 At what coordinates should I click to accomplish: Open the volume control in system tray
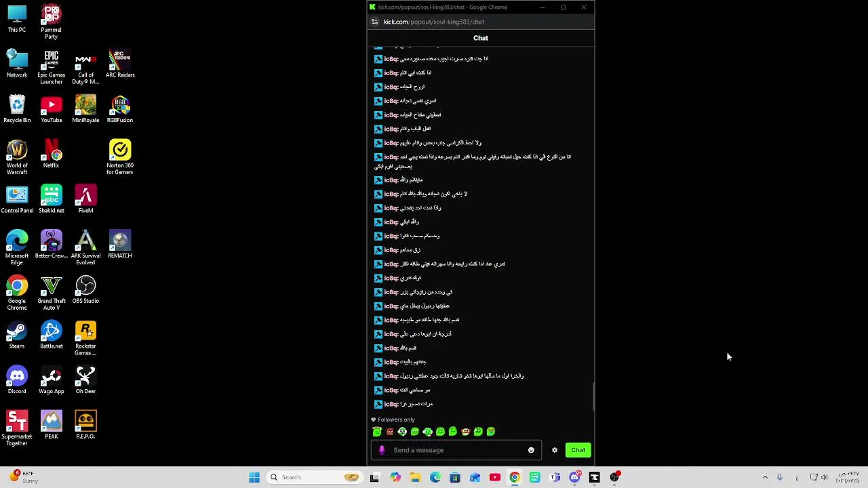point(824,477)
